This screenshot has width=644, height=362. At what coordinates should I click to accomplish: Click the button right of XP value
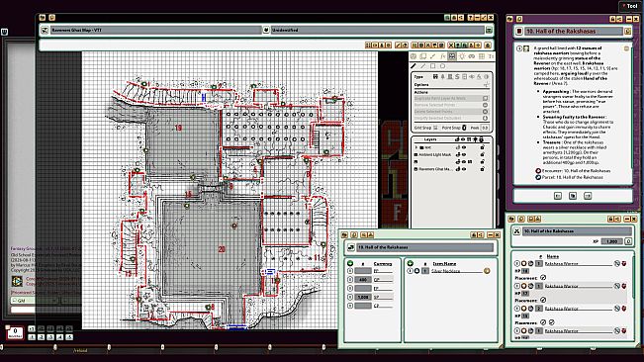pos(628,241)
